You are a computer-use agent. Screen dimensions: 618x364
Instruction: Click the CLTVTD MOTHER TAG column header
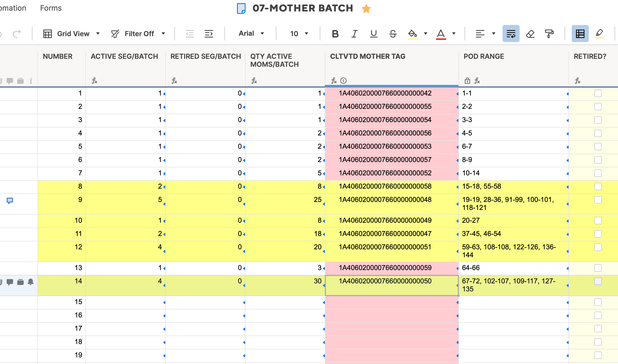[x=368, y=56]
